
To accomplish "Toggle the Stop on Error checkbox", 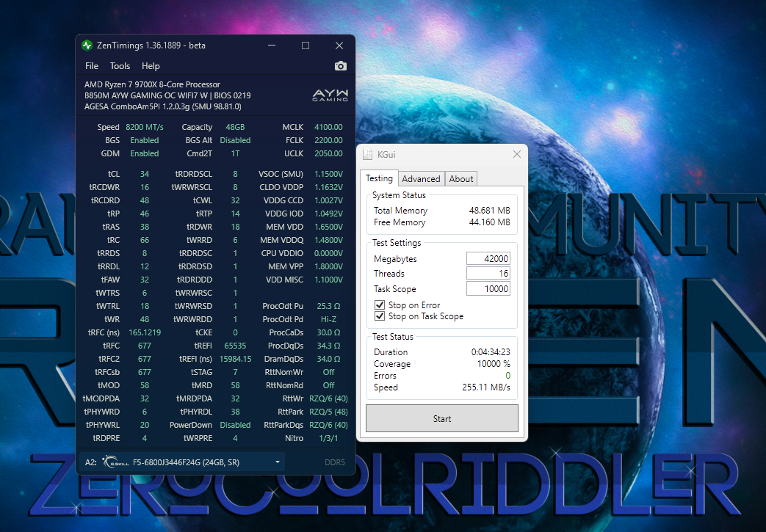I will pyautogui.click(x=380, y=305).
